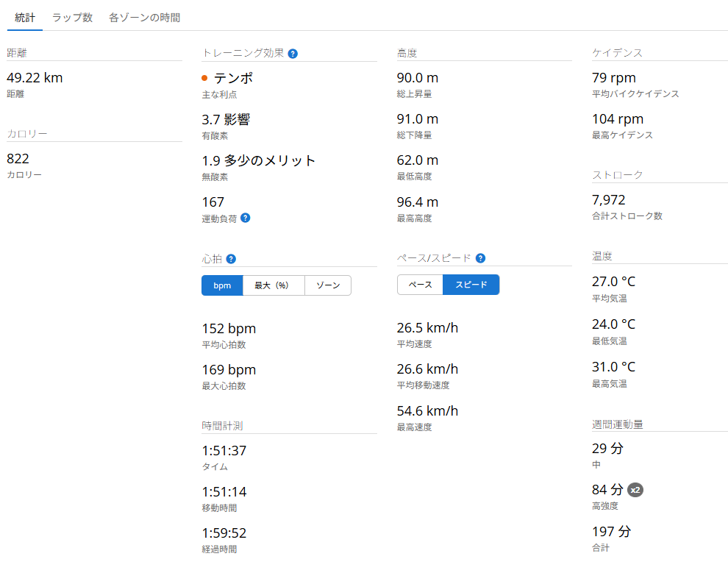Image resolution: width=728 pixels, height=573 pixels.
Task: Click calories value 822
Action: point(18,159)
